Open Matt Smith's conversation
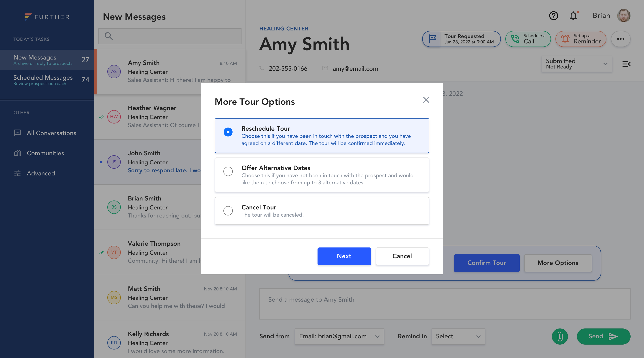The width and height of the screenshot is (644, 358). 170,297
